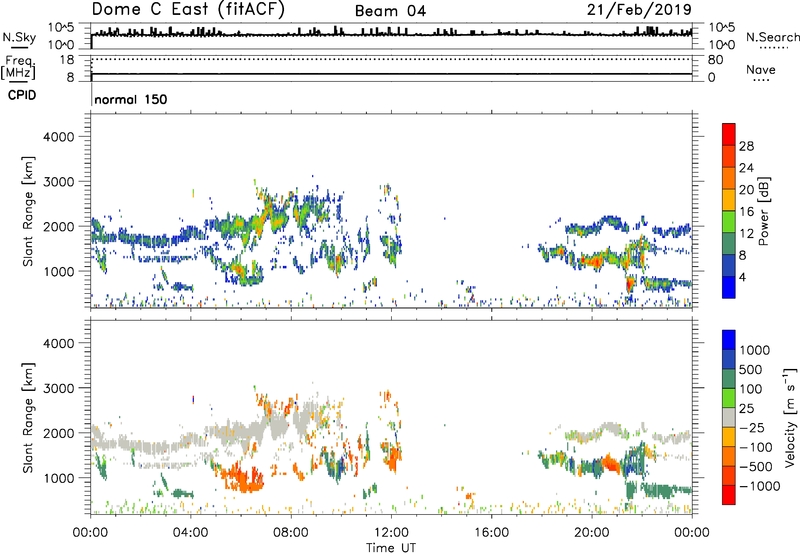Click the 'N.Search' legend label
800x554 pixels.
pos(772,37)
